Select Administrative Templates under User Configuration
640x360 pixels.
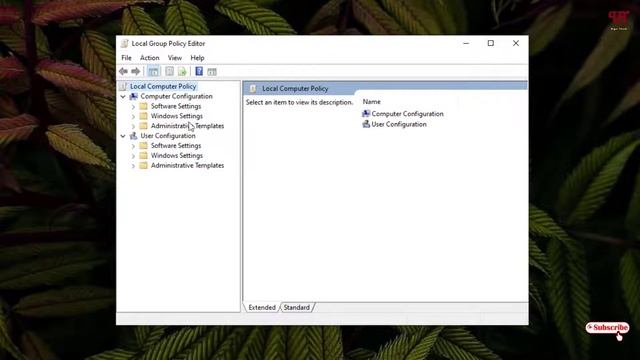[x=187, y=165]
